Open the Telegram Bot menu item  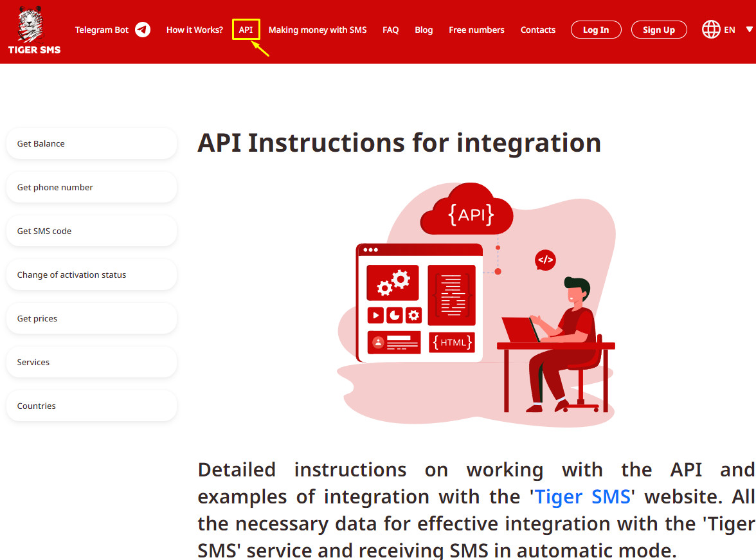click(x=102, y=30)
